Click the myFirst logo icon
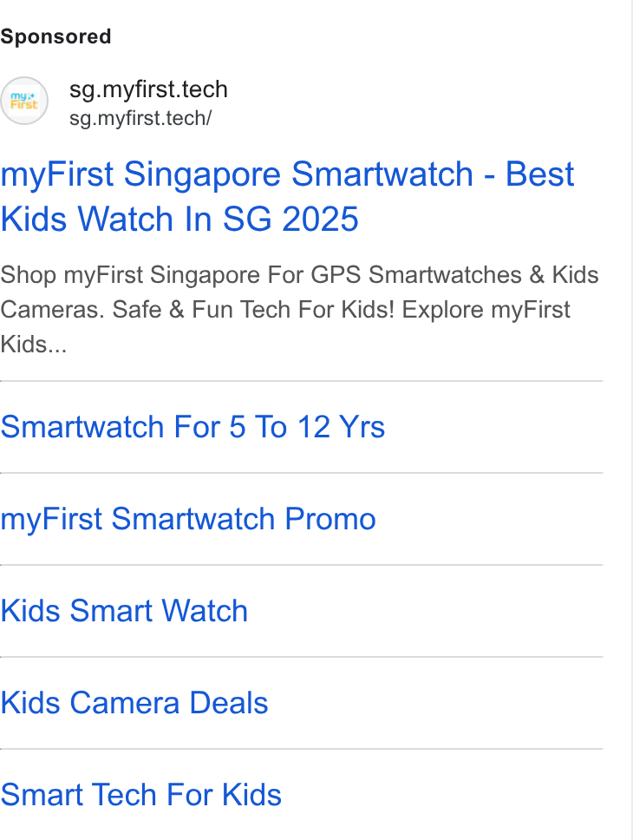Viewport: 633px width, 840px height. pos(24,101)
